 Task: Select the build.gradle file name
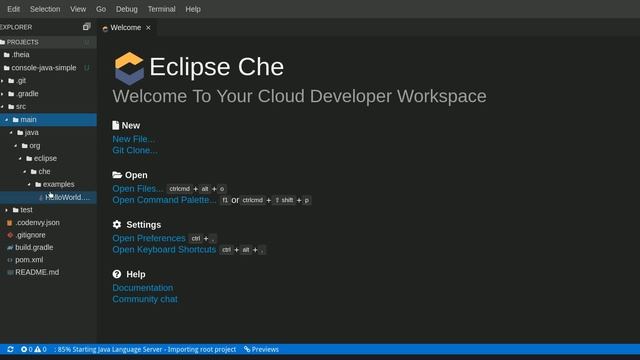(x=34, y=247)
